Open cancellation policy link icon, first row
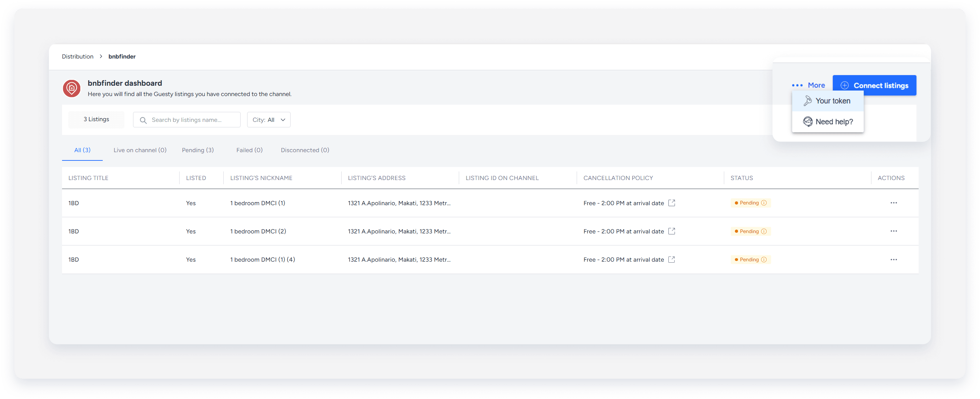Image resolution: width=980 pixels, height=399 pixels. coord(671,203)
